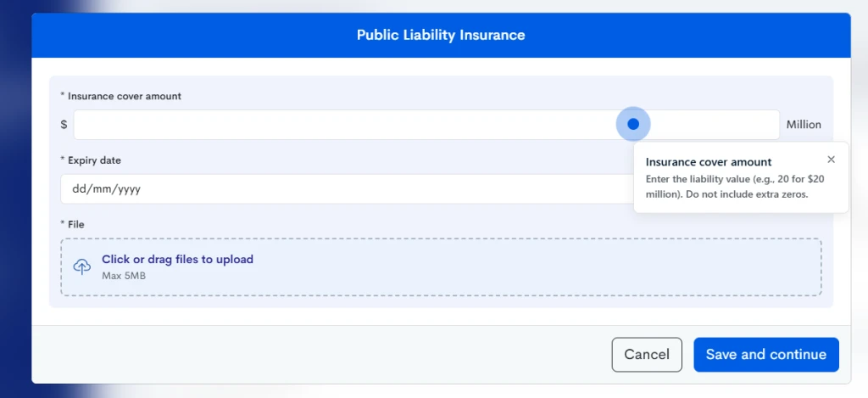
Task: Click the '* Insurance cover amount' field label
Action: coord(120,96)
